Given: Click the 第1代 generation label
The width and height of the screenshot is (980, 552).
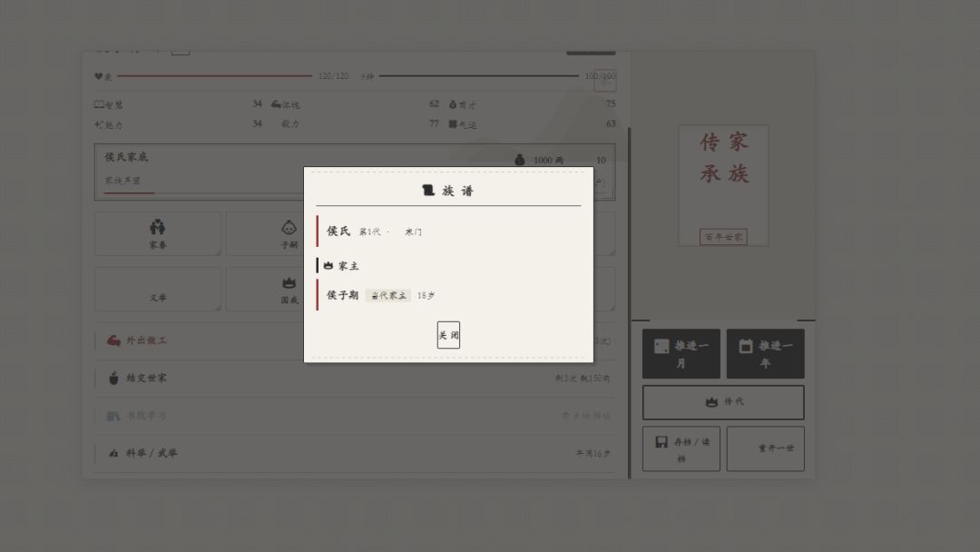Looking at the screenshot, I should [x=368, y=232].
